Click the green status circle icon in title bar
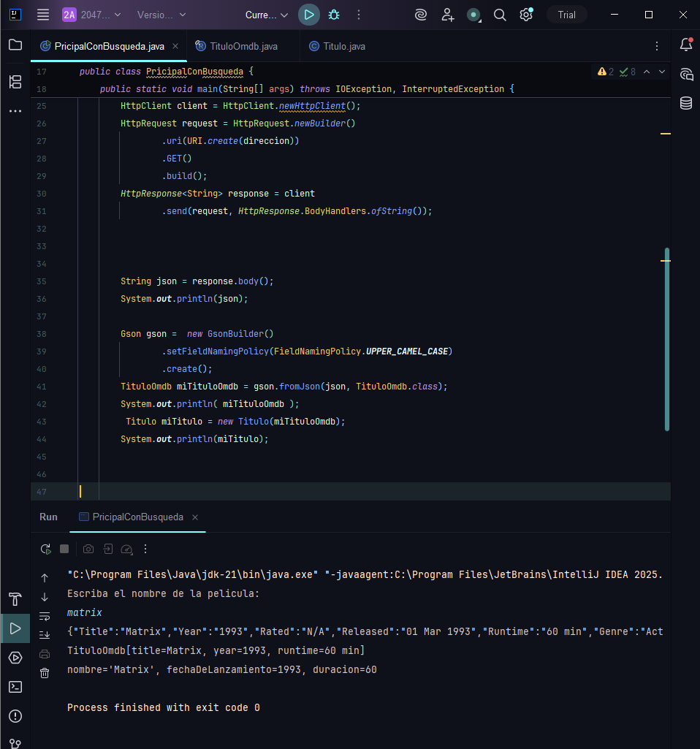Screen dimensions: 700x749 (x=473, y=15)
